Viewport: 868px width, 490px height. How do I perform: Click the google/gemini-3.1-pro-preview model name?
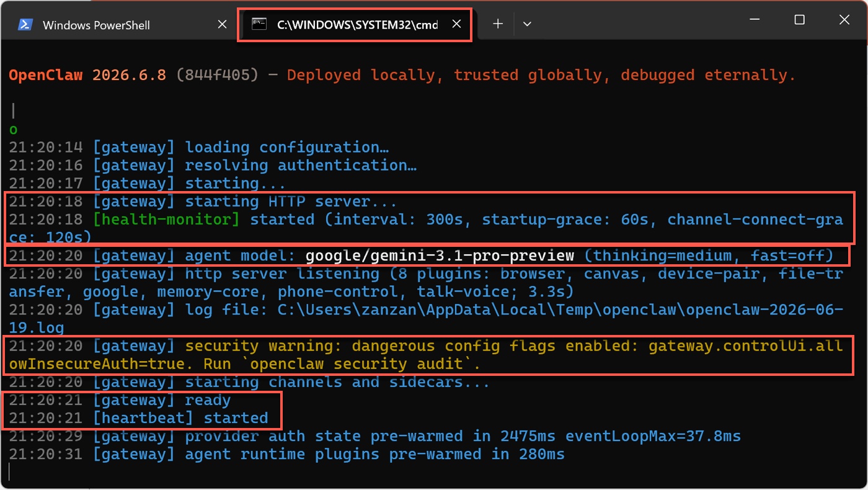pyautogui.click(x=440, y=256)
